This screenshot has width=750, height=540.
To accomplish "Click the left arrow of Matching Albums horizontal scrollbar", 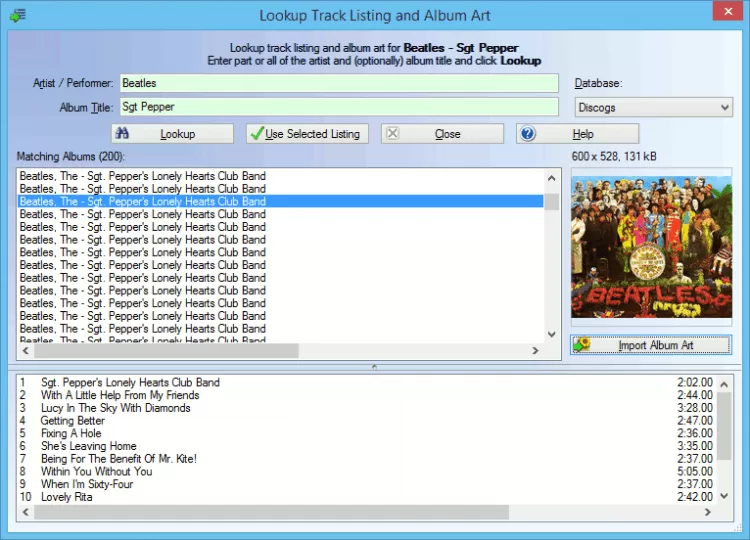I will click(x=26, y=351).
